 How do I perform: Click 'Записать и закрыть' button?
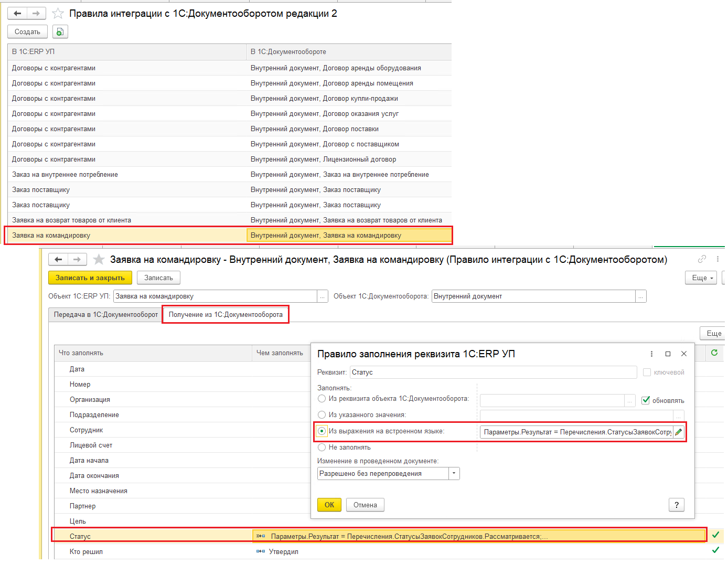pyautogui.click(x=90, y=278)
